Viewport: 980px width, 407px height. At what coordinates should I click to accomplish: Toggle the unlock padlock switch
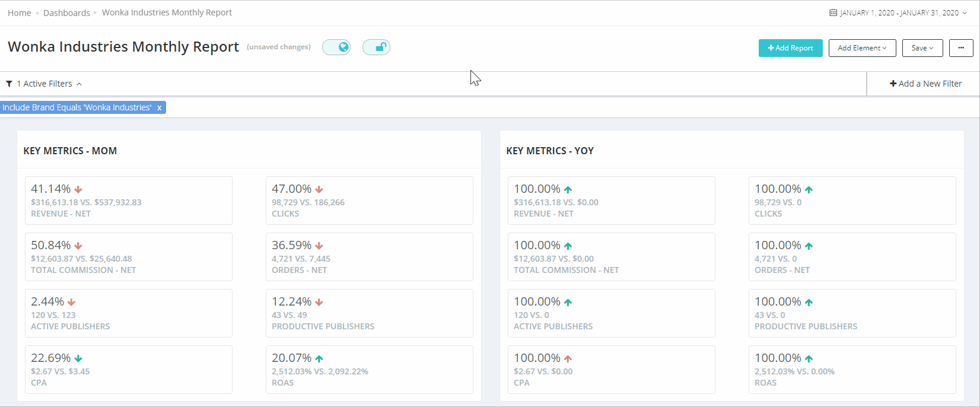(x=376, y=47)
